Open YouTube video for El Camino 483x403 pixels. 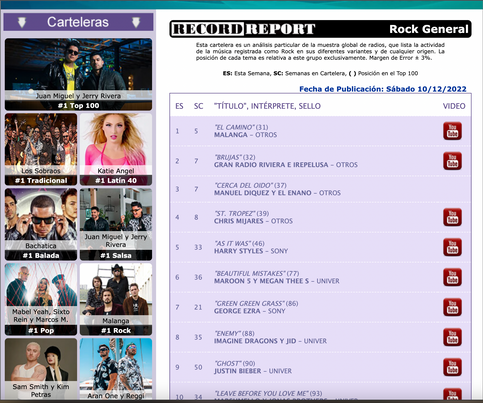[452, 131]
